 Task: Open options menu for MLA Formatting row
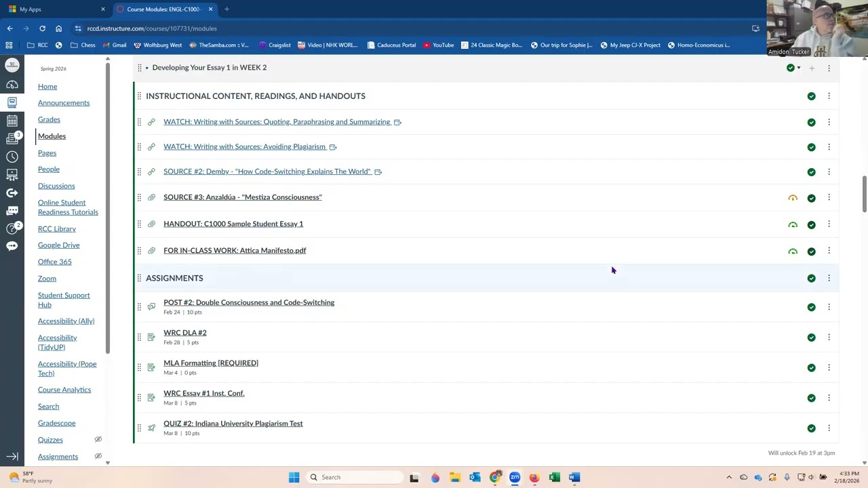pyautogui.click(x=829, y=367)
